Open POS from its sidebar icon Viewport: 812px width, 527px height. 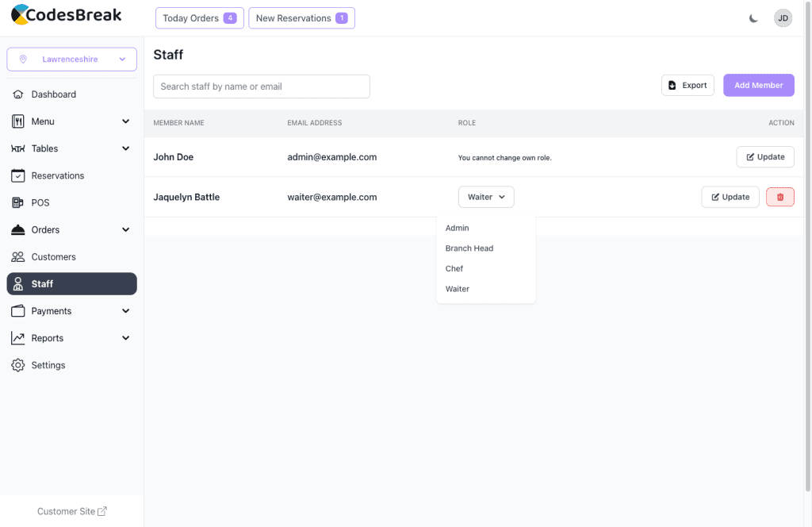18,202
